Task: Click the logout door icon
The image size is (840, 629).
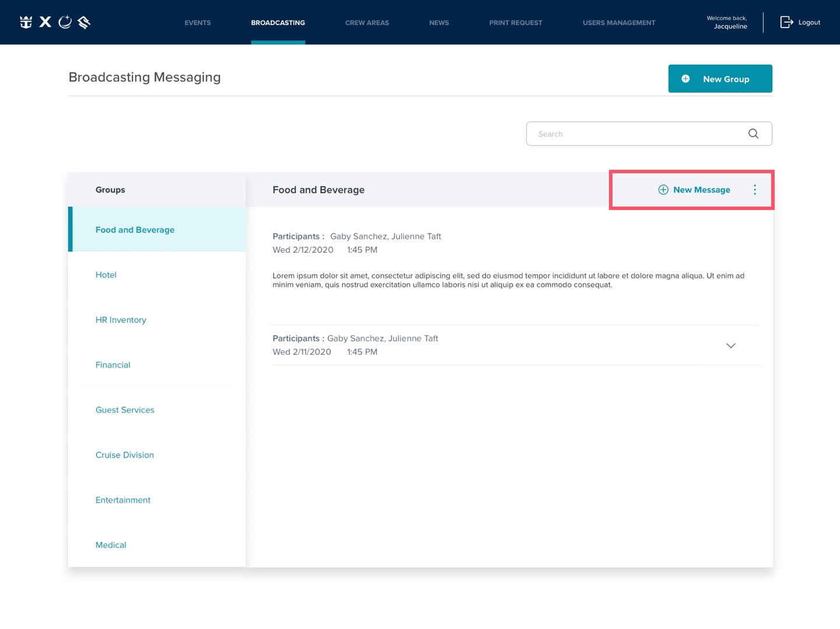Action: click(786, 22)
